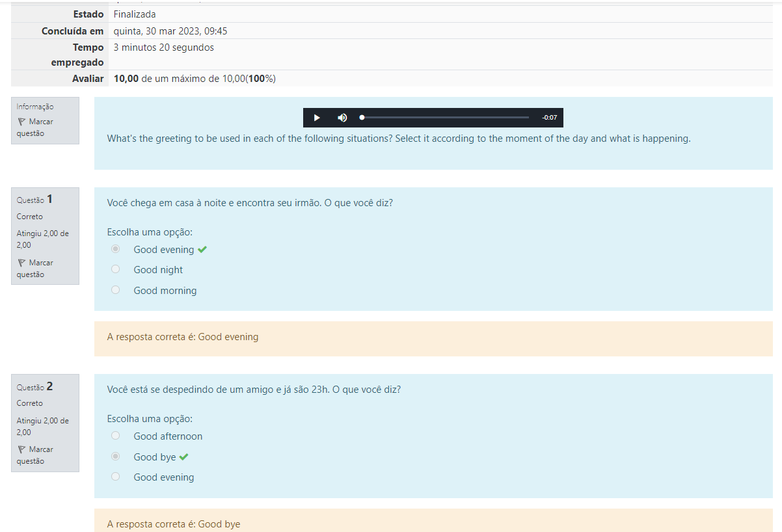The image size is (782, 532).
Task: Mute the audio player volume
Action: coord(342,118)
